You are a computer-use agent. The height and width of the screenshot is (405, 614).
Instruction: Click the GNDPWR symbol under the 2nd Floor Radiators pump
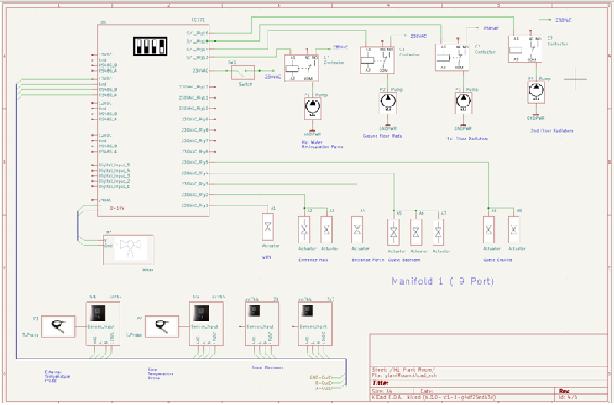tap(536, 117)
